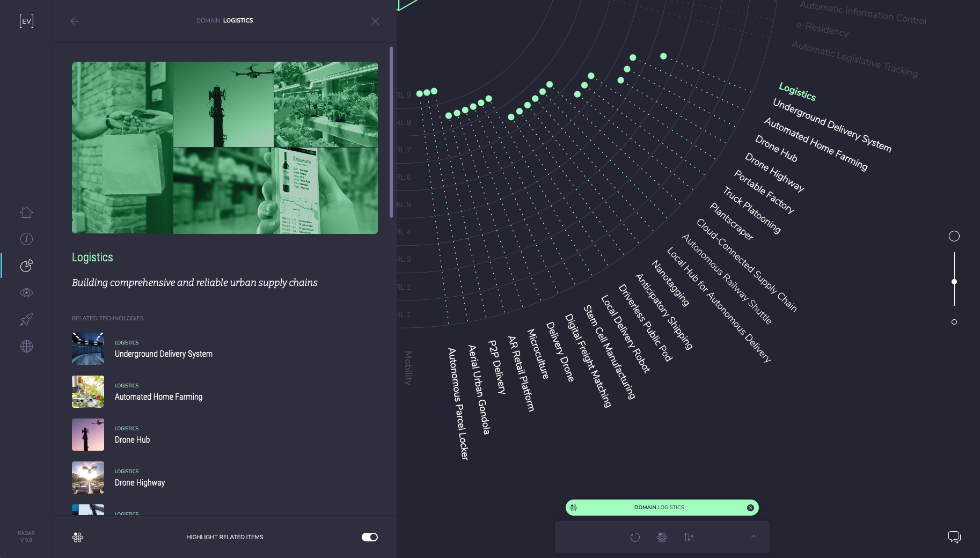
Task: Open the filters sliders icon in the bottom toolbar
Action: pyautogui.click(x=690, y=537)
